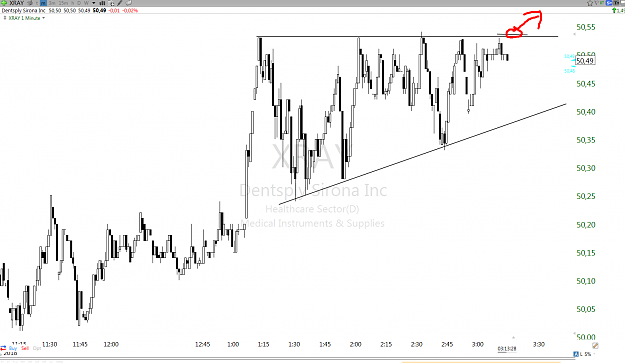Viewport: 625px width, 363px height.
Task: Click the last price 50.49 in header
Action: click(x=99, y=10)
